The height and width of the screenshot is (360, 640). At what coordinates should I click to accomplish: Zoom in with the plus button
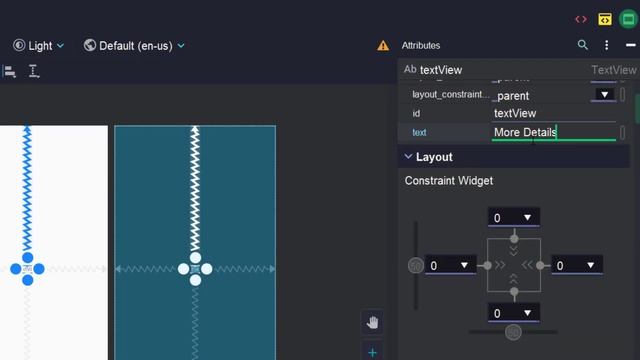point(372,352)
